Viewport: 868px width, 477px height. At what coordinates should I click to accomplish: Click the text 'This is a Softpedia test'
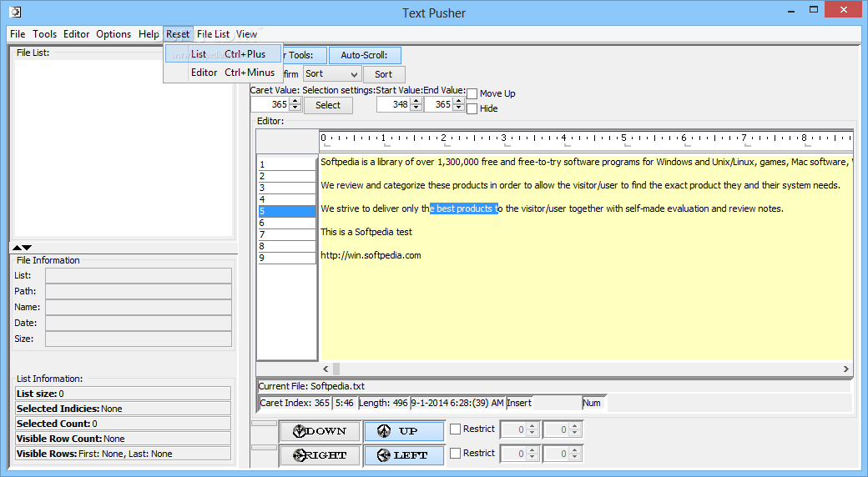coord(366,232)
